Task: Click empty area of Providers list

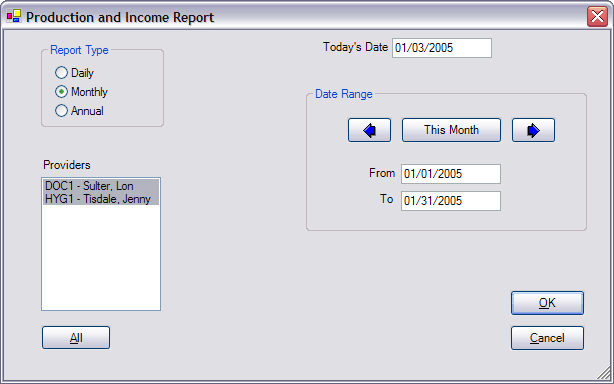Action: (101, 257)
